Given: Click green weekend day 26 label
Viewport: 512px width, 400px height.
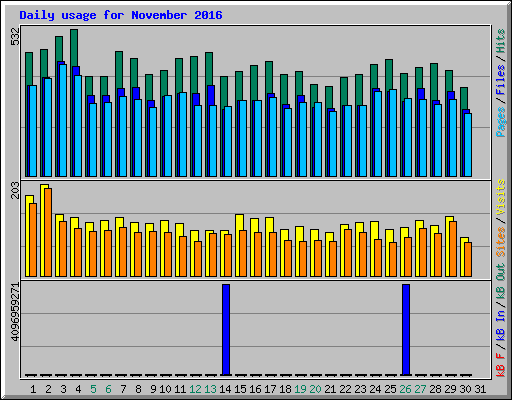Looking at the screenshot, I should pyautogui.click(x=405, y=389).
